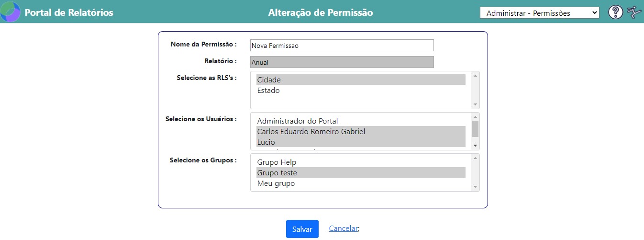Click the Portal de Relatórios title
Viewport: 644px width, 240px height.
click(69, 12)
